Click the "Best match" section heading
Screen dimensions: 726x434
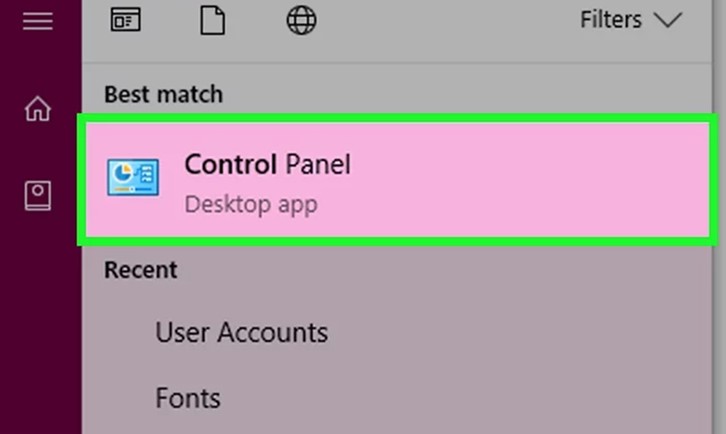[x=163, y=95]
